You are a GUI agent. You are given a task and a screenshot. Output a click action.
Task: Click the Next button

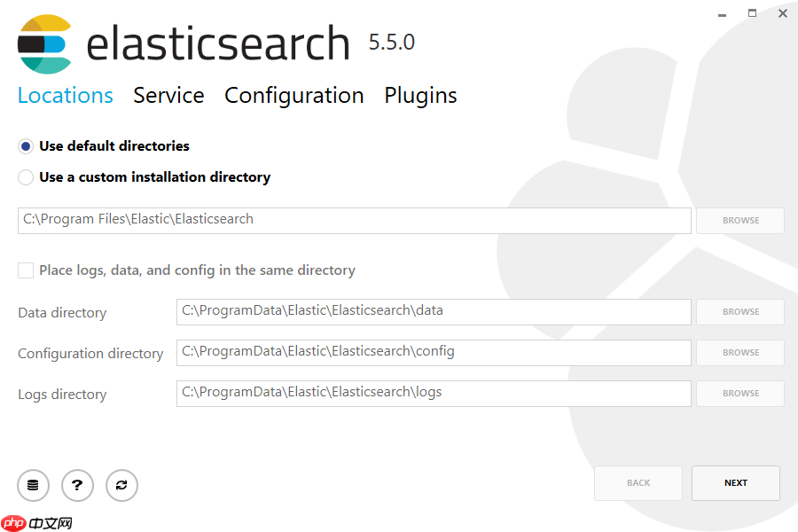[735, 483]
